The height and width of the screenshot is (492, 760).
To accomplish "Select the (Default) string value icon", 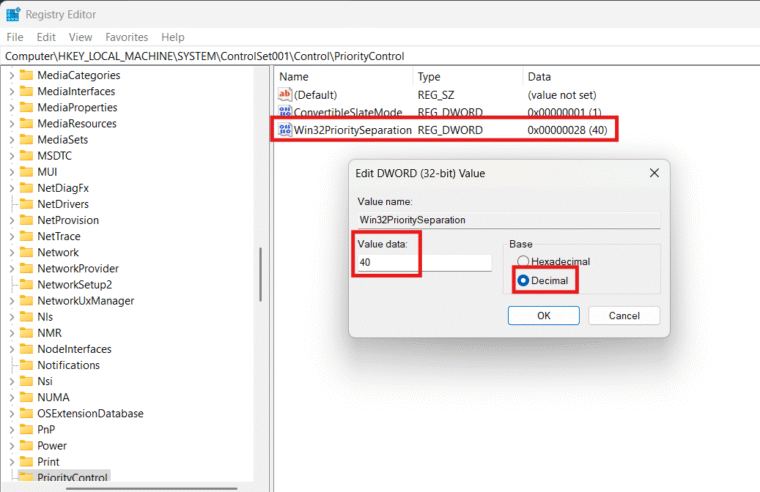I will [x=286, y=94].
